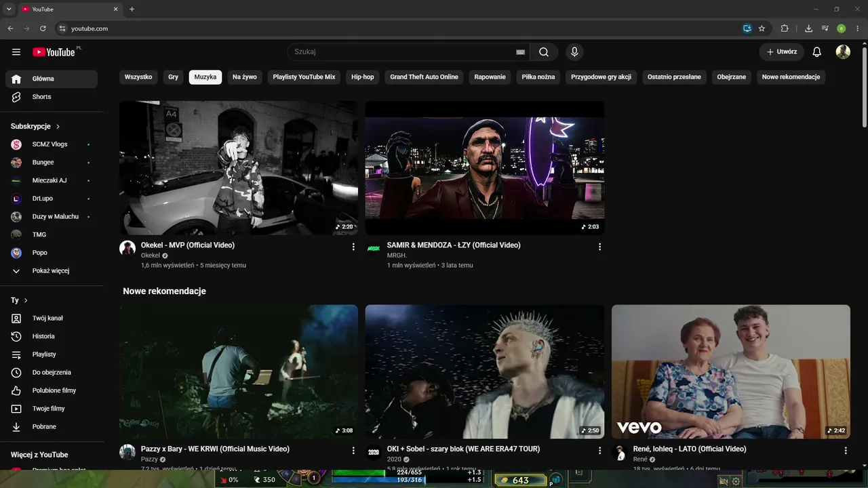Open the tab search dropdown arrow
868x488 pixels.
pos(9,9)
